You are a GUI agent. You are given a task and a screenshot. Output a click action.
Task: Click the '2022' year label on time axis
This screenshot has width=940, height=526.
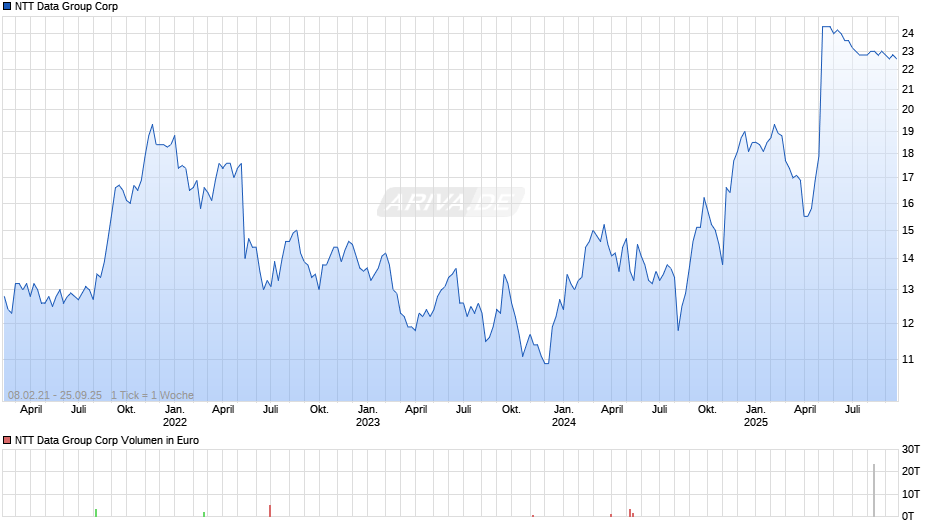click(x=175, y=422)
